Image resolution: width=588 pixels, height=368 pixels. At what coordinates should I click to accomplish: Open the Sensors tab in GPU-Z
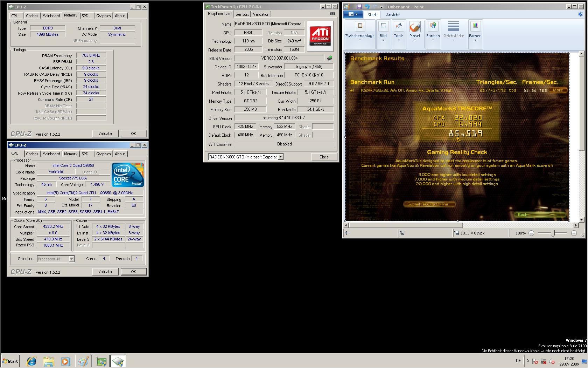click(242, 14)
